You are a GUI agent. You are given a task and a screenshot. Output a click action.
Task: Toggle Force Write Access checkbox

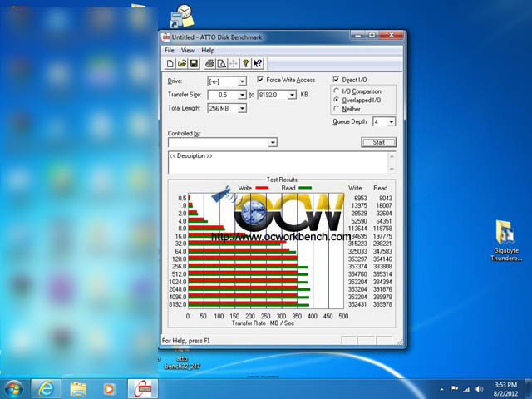coord(260,80)
